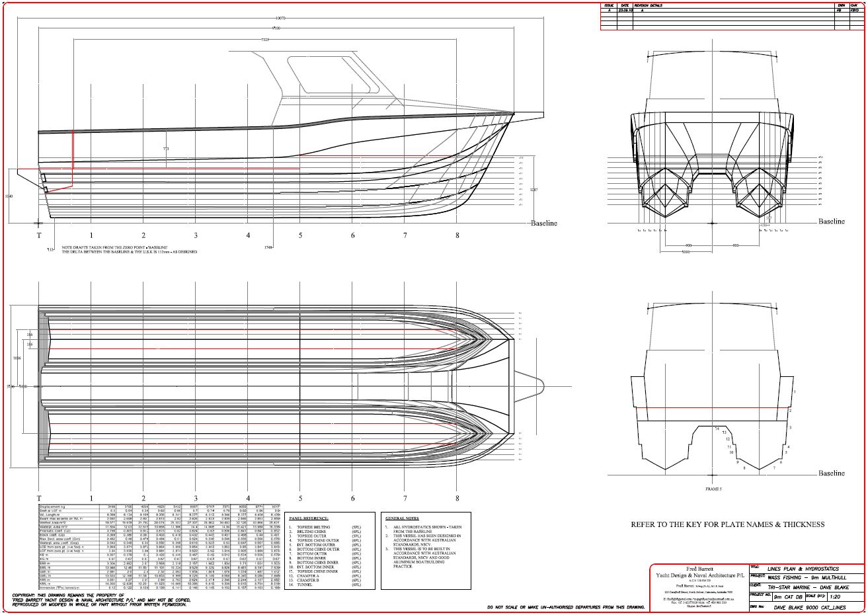Select station '1' label under the plan view
Screen dimensions: 868x615
tap(91, 498)
